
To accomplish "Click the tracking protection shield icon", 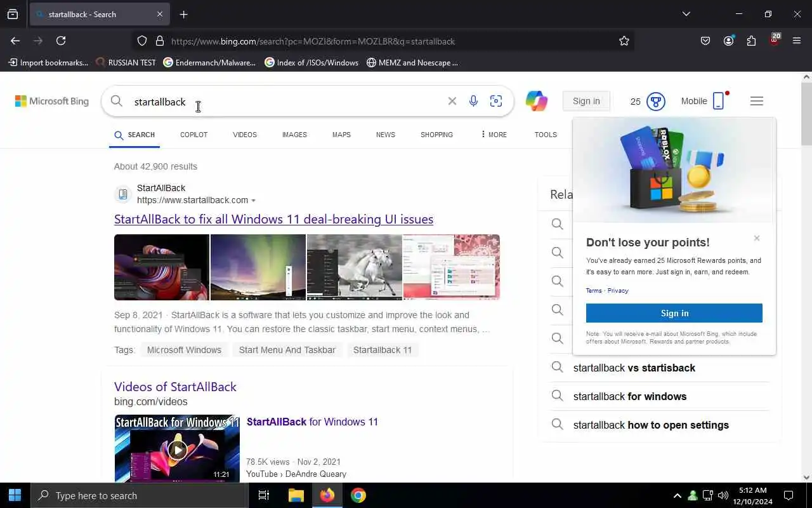I will pyautogui.click(x=142, y=41).
